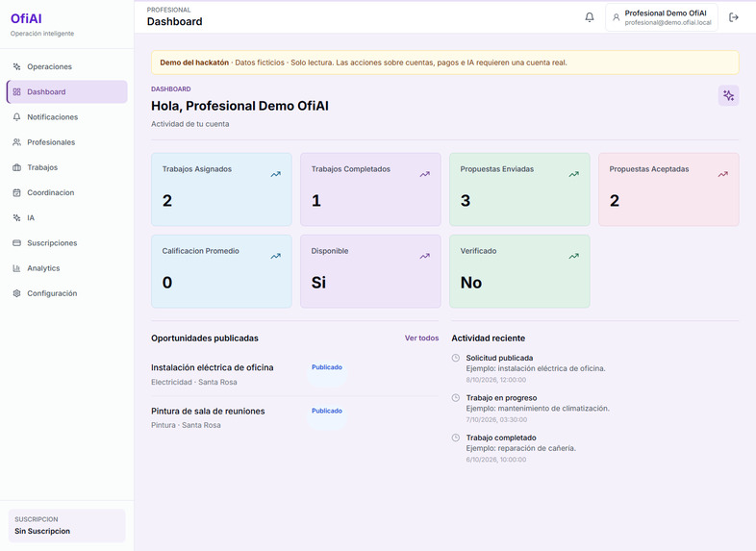
Task: Go to the Operaciones menu item
Action: click(66, 66)
